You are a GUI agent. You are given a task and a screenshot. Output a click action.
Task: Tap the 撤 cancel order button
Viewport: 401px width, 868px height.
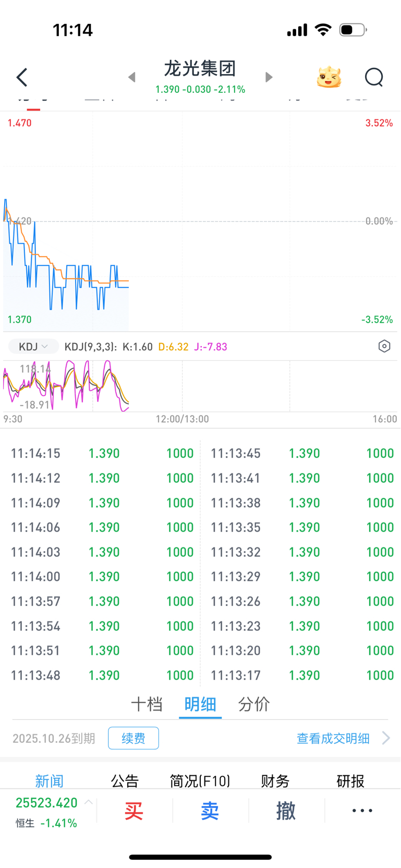coord(286,811)
